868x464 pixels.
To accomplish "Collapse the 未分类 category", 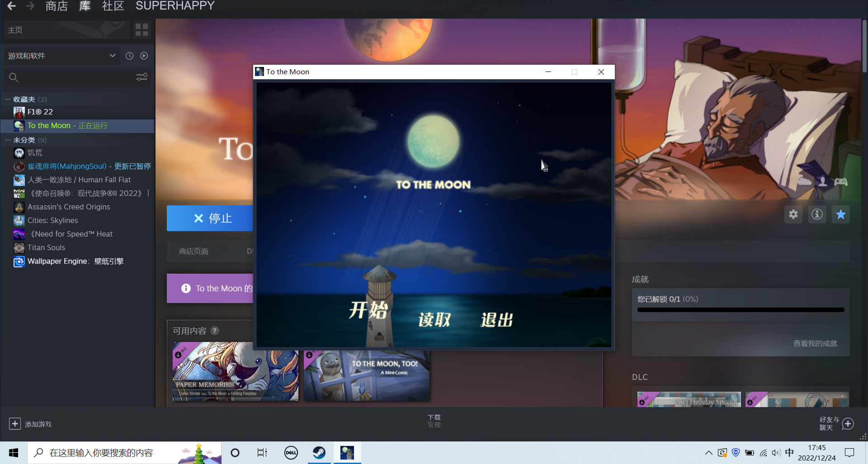I will coord(8,140).
